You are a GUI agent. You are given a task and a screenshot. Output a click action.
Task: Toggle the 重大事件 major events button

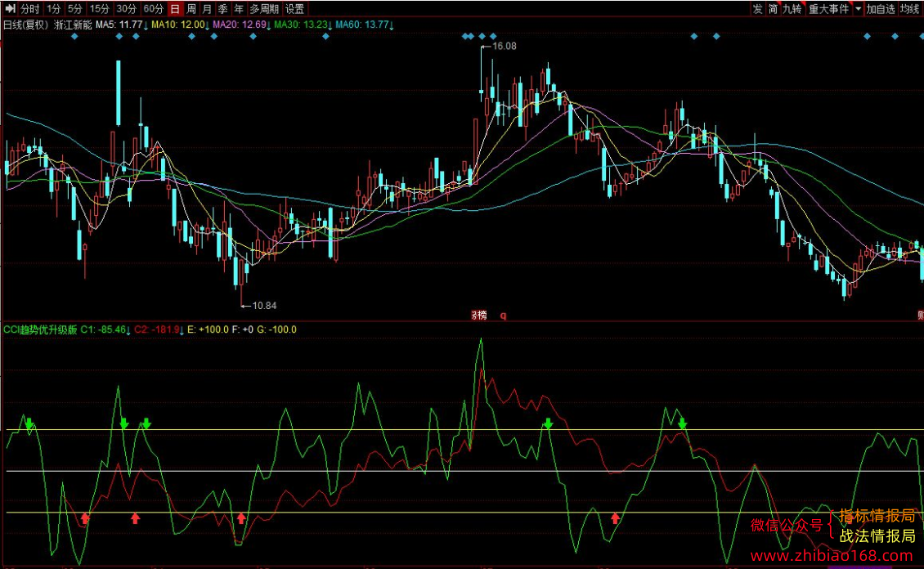pos(828,8)
